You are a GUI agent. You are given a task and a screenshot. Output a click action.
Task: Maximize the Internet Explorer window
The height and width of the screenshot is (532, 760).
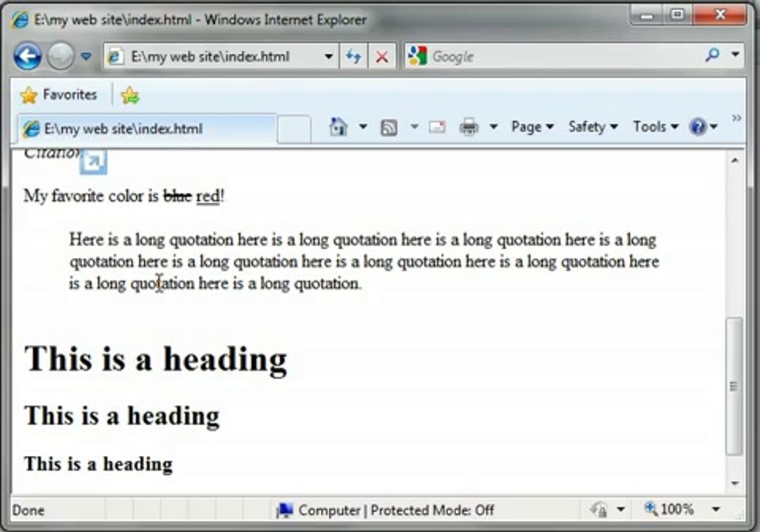pos(678,15)
